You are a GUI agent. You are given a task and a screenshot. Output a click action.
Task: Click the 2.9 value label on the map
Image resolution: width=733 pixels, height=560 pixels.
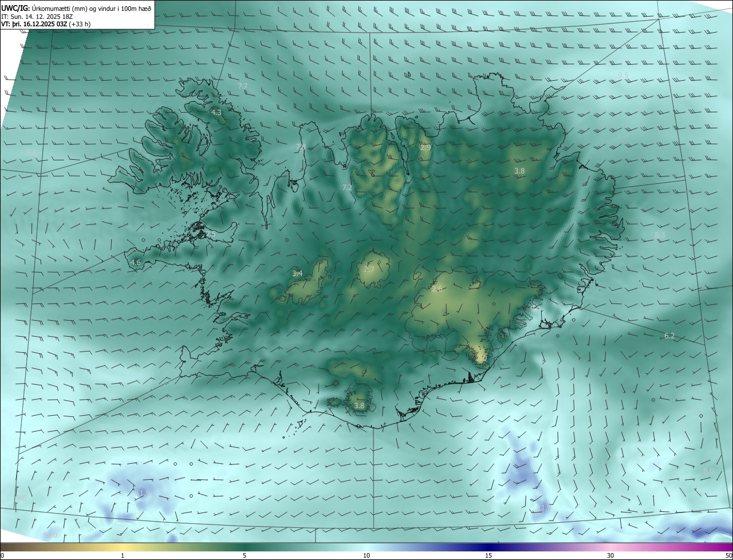click(425, 148)
